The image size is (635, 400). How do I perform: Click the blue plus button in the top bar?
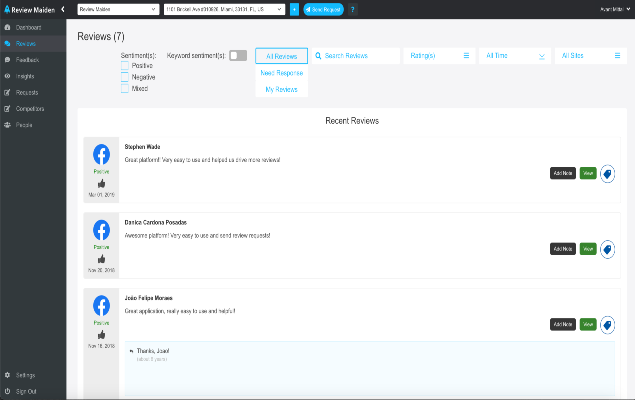click(294, 9)
